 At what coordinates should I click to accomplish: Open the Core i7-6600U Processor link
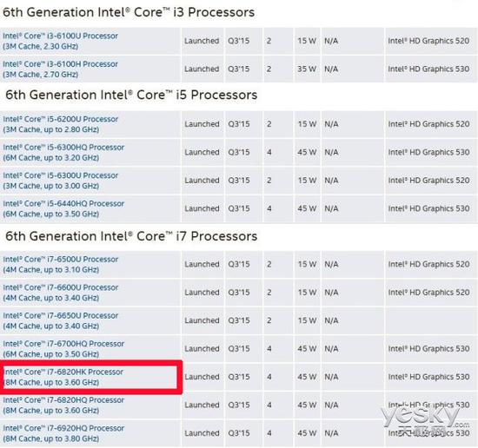(x=60, y=293)
